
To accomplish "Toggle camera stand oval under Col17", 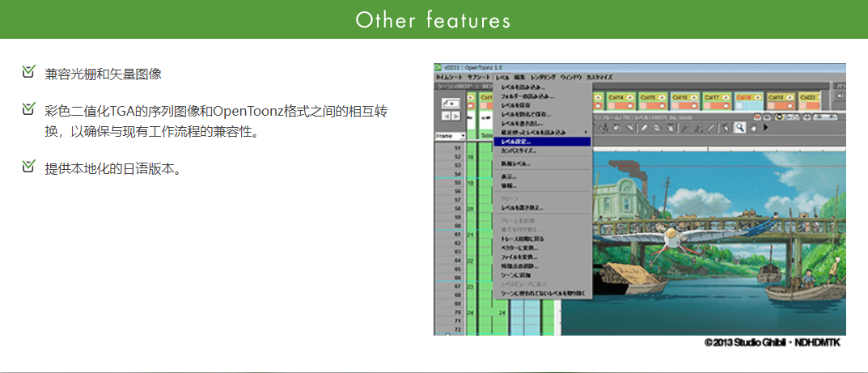I will (x=726, y=106).
